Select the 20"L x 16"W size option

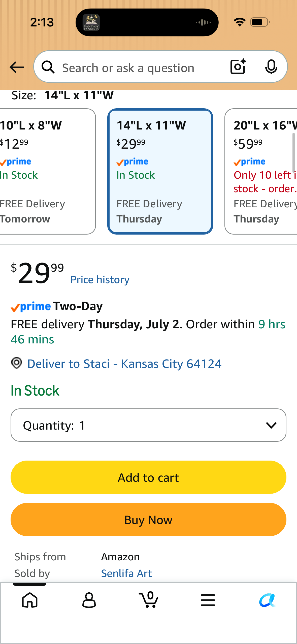coord(261,171)
